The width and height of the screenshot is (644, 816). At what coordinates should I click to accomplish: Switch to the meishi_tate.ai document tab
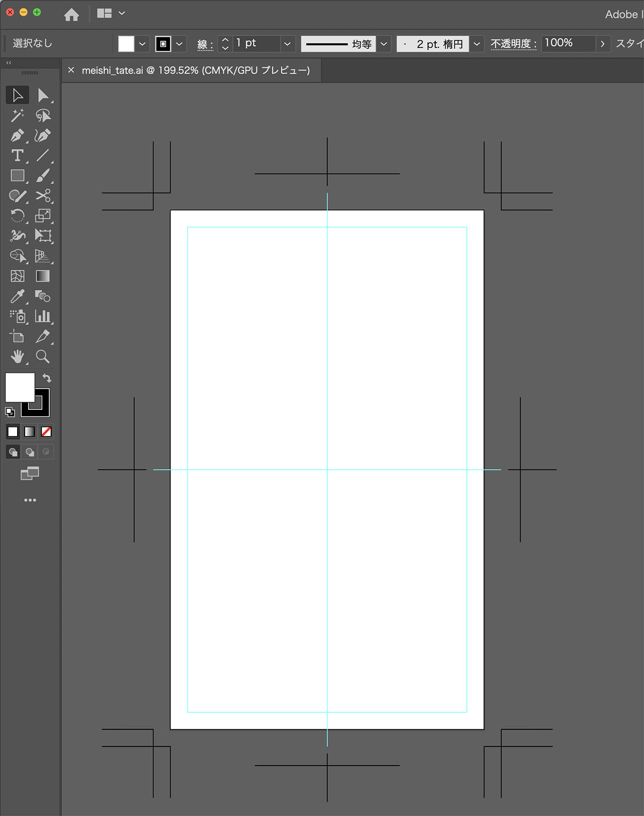(196, 70)
